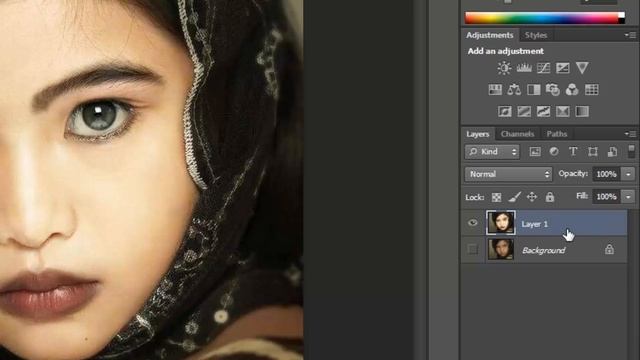Select the Layer 1 name

tap(534, 224)
